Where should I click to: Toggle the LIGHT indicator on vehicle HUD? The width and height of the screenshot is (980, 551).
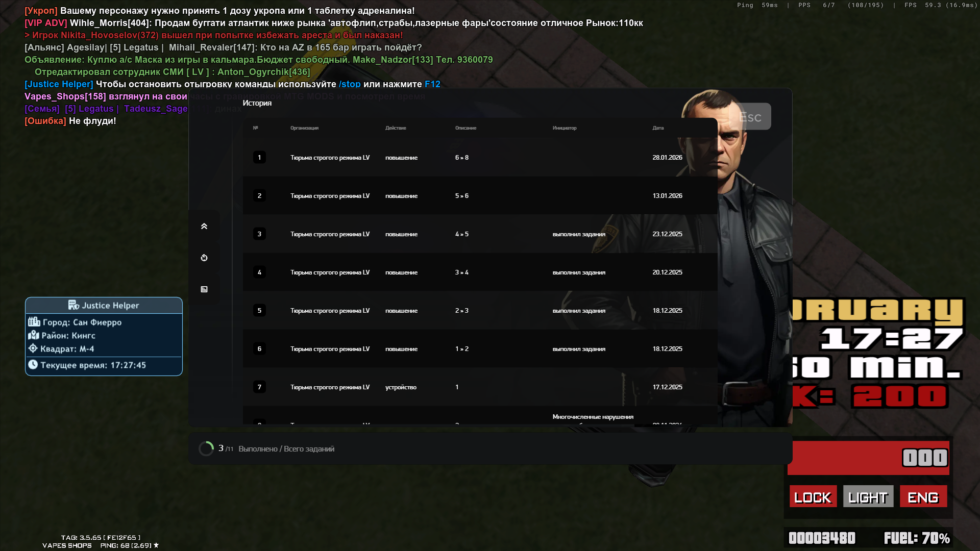868,496
